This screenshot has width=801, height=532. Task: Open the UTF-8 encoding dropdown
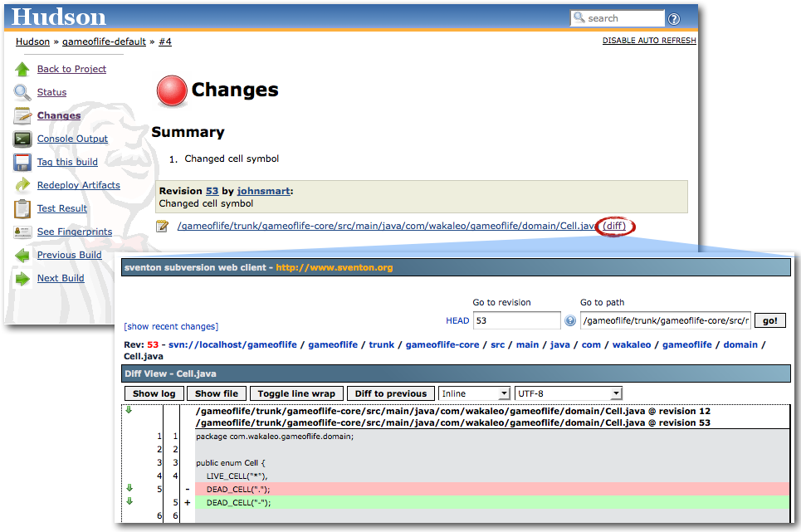click(568, 393)
